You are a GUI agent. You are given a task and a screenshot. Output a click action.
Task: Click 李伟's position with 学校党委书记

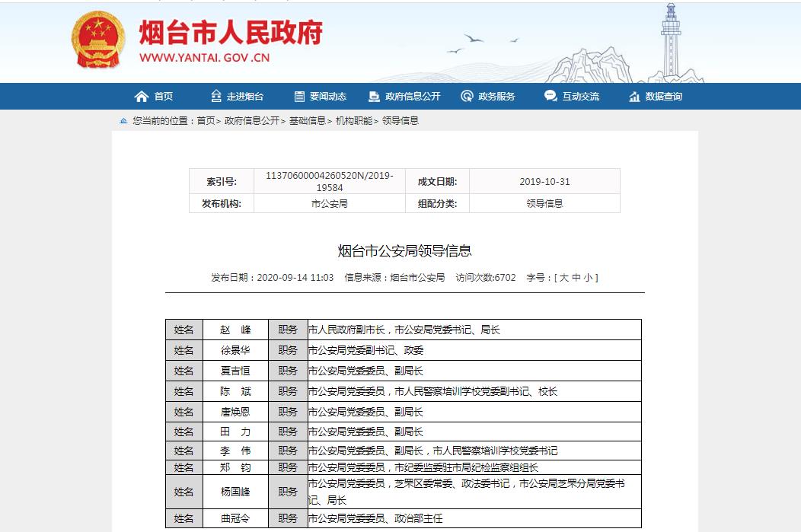(432, 451)
